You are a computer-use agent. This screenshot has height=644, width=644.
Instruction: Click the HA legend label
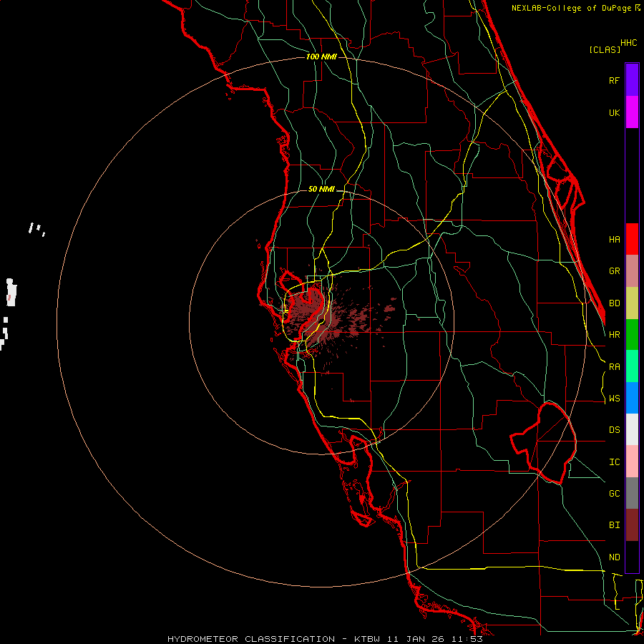coord(614,239)
